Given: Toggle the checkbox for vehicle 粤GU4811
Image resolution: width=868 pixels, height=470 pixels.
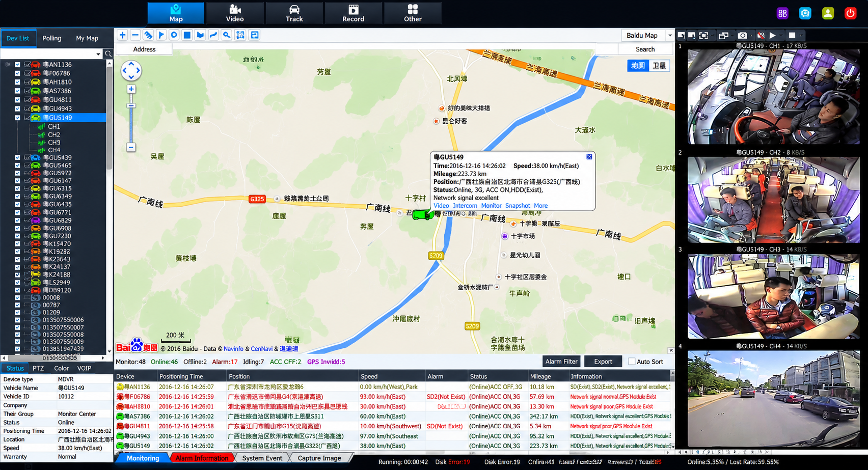Looking at the screenshot, I should click(x=17, y=100).
